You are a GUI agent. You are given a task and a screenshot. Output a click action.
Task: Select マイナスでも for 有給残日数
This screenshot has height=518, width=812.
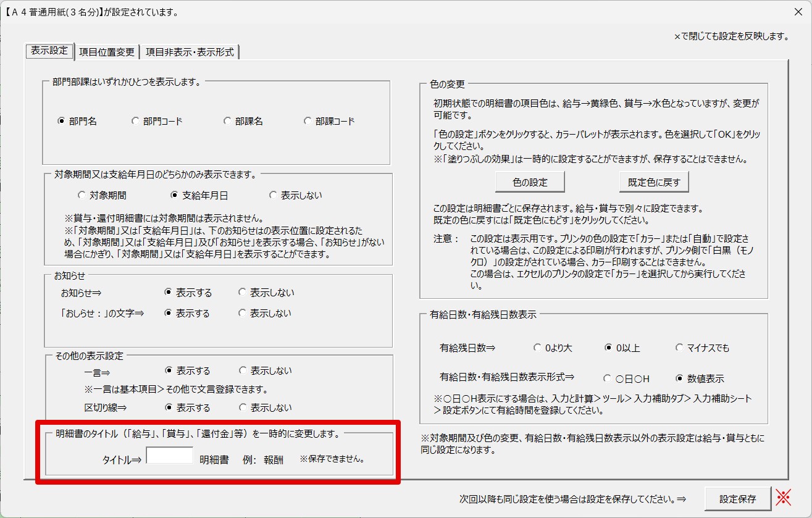(x=680, y=348)
